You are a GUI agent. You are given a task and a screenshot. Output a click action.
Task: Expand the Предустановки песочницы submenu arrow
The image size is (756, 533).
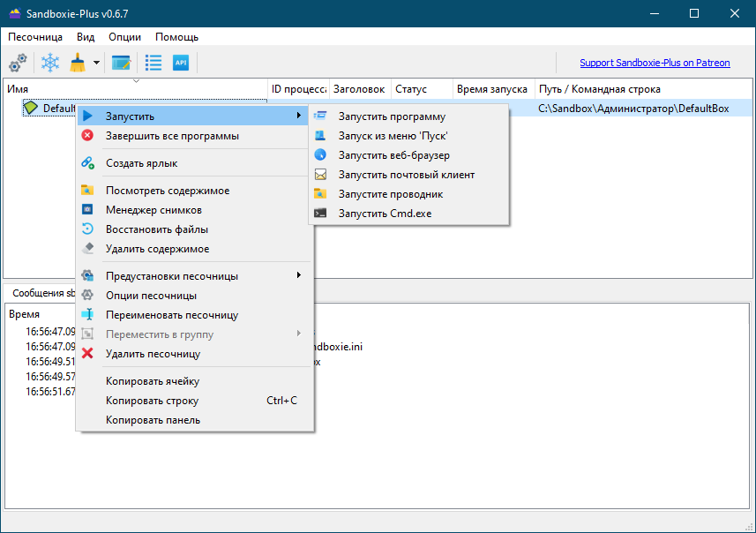299,275
